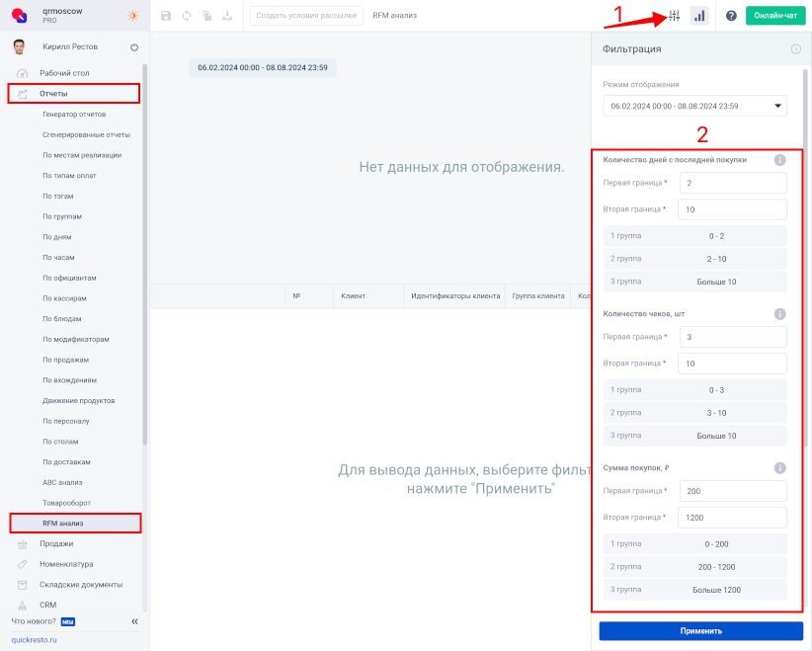Edit Первая граница field for days since purchase
The height and width of the screenshot is (651, 812).
pyautogui.click(x=733, y=183)
